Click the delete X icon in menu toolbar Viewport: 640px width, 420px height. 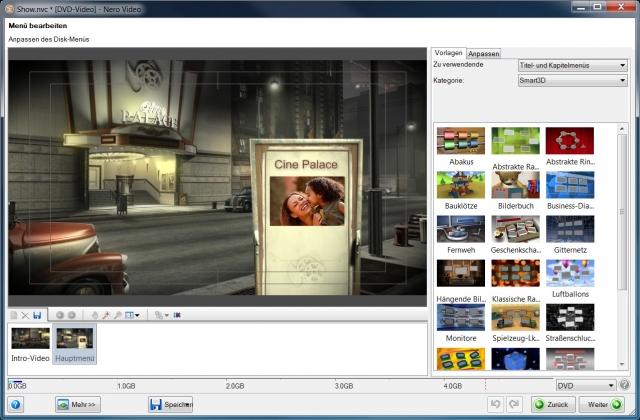[x=25, y=315]
